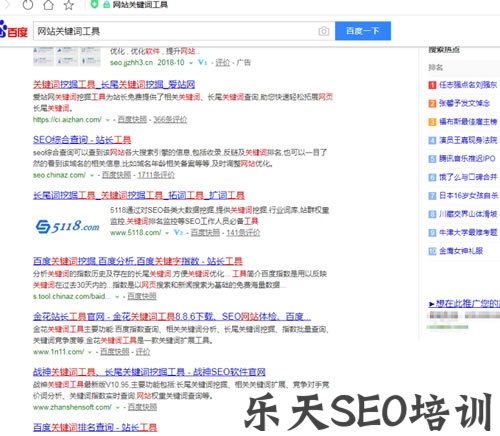Open 金花站长工具官网 result
Screen dimensions: 500x436
tap(172, 316)
